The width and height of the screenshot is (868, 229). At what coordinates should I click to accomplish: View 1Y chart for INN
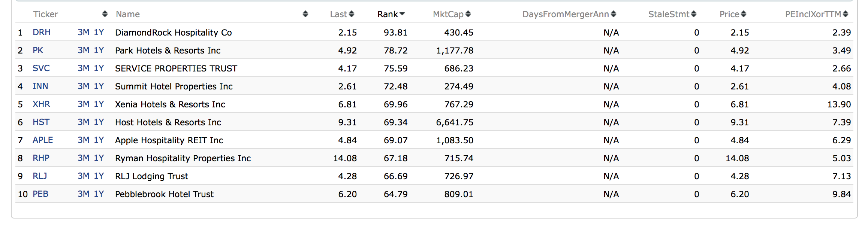[99, 86]
